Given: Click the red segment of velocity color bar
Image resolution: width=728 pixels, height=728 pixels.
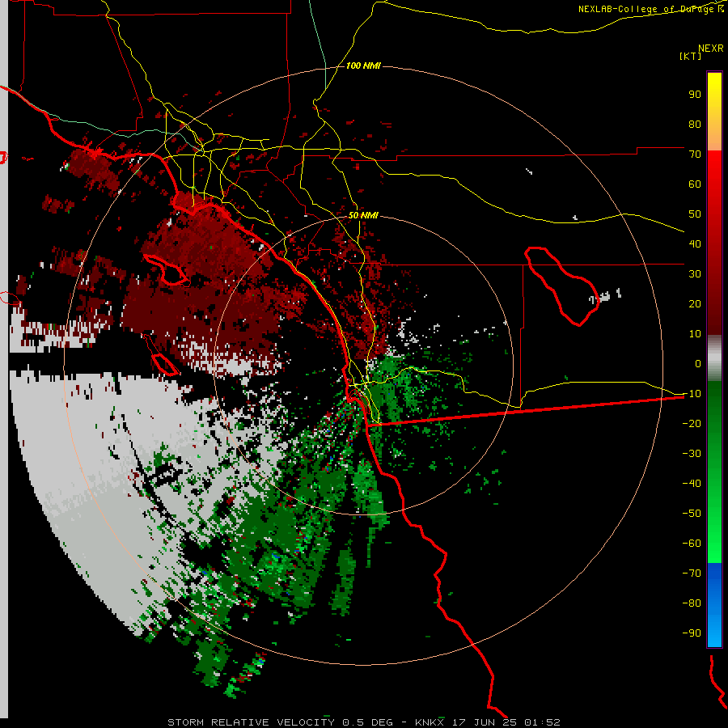Looking at the screenshot, I should pyautogui.click(x=714, y=243).
